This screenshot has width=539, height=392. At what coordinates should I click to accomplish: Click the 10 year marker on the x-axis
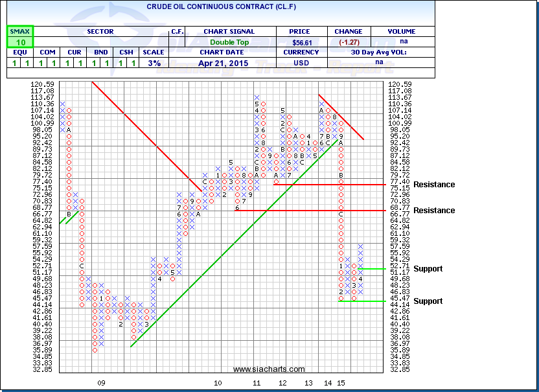coord(218,384)
